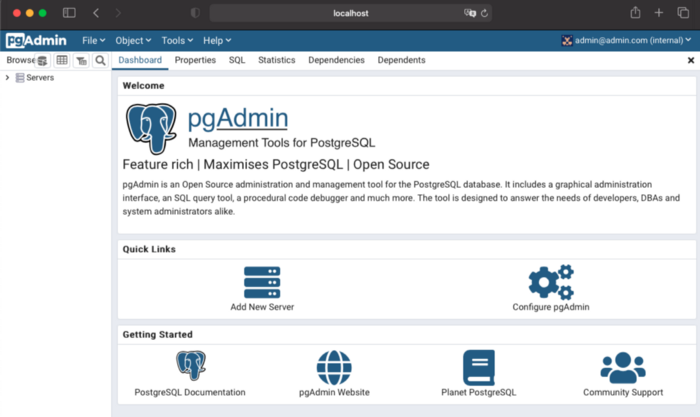The height and width of the screenshot is (417, 700).
Task: Open the File menu dropdown
Action: (x=93, y=41)
